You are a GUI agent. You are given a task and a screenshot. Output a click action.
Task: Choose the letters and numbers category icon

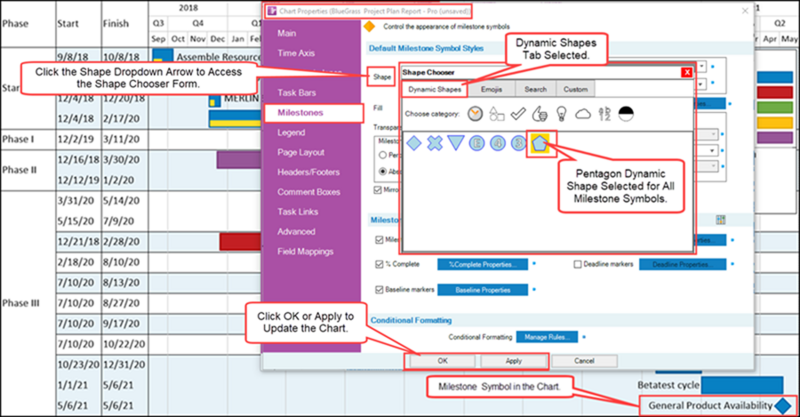click(604, 114)
